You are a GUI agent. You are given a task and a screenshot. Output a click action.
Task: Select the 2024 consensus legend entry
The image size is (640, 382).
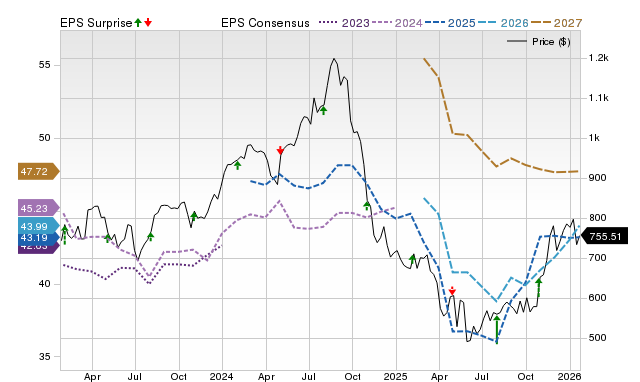pyautogui.click(x=397, y=23)
